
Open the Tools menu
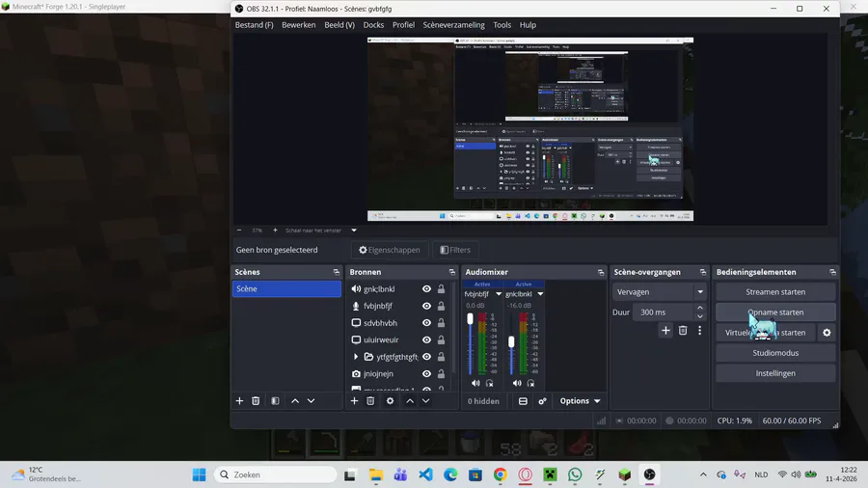502,25
